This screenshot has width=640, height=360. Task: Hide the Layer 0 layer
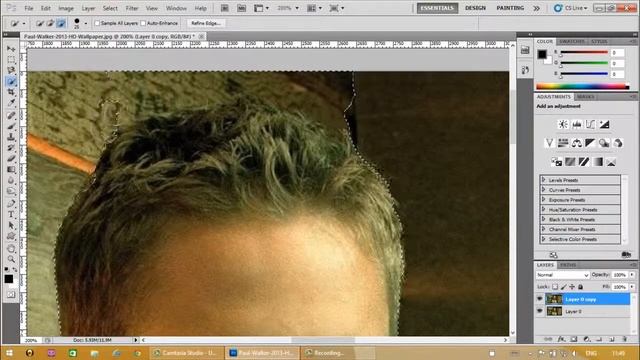540,311
